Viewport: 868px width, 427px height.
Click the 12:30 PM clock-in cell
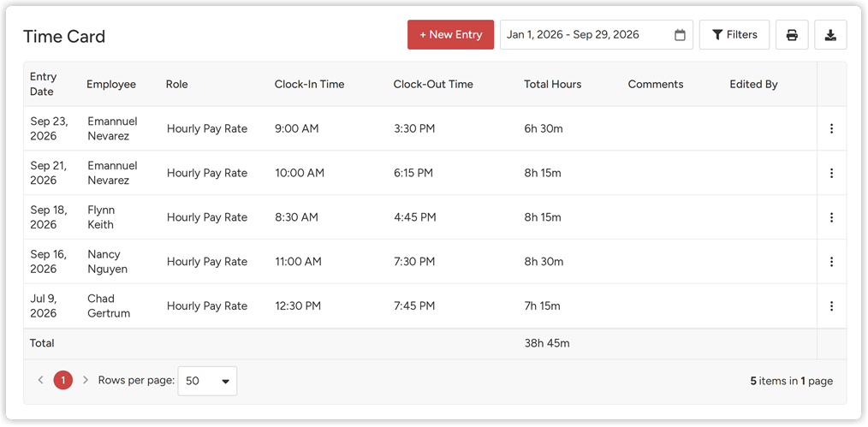click(x=298, y=305)
